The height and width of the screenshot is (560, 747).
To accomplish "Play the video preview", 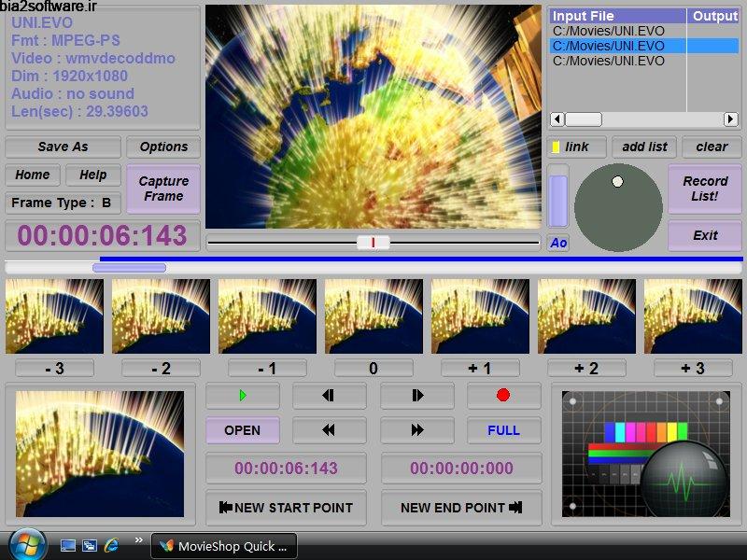I will click(x=242, y=395).
